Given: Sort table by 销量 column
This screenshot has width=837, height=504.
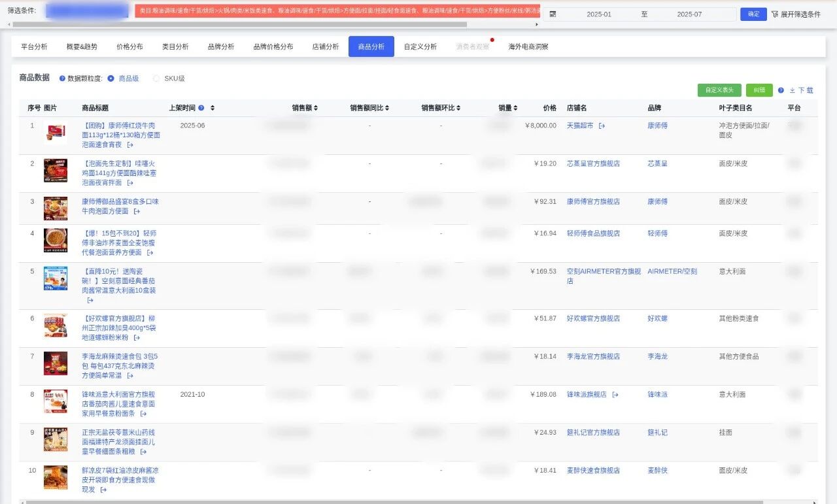Looking at the screenshot, I should (x=515, y=108).
